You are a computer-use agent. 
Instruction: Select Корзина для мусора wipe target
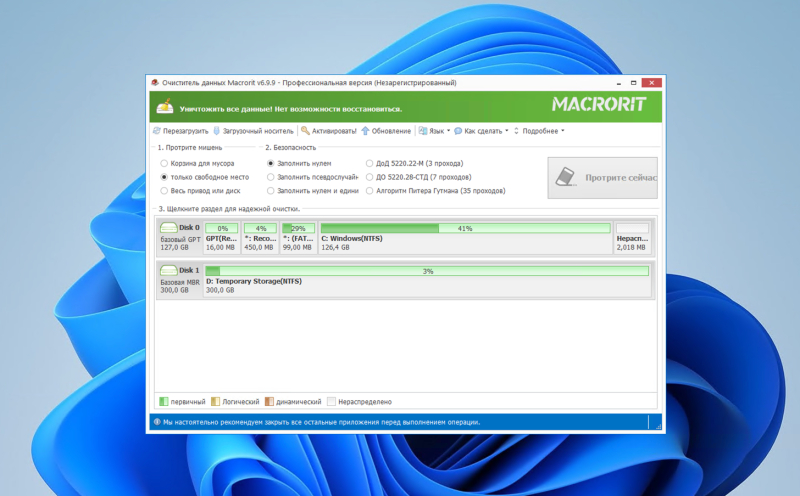click(197, 163)
